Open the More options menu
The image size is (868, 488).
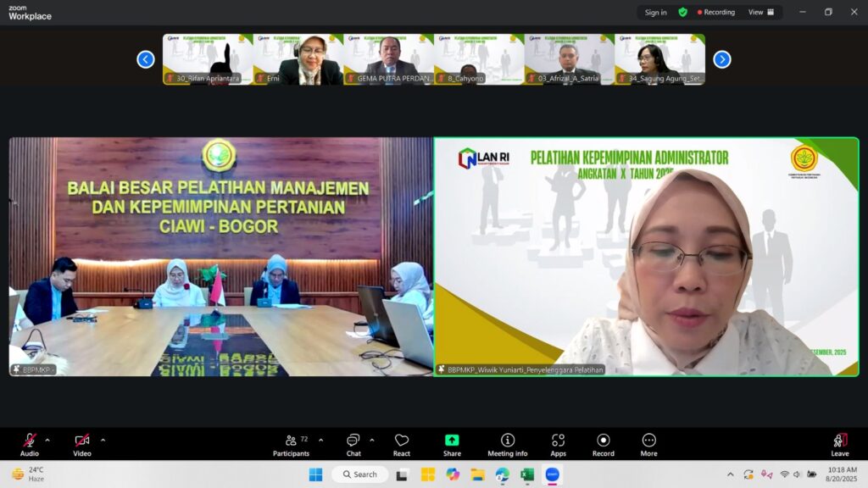[648, 445]
